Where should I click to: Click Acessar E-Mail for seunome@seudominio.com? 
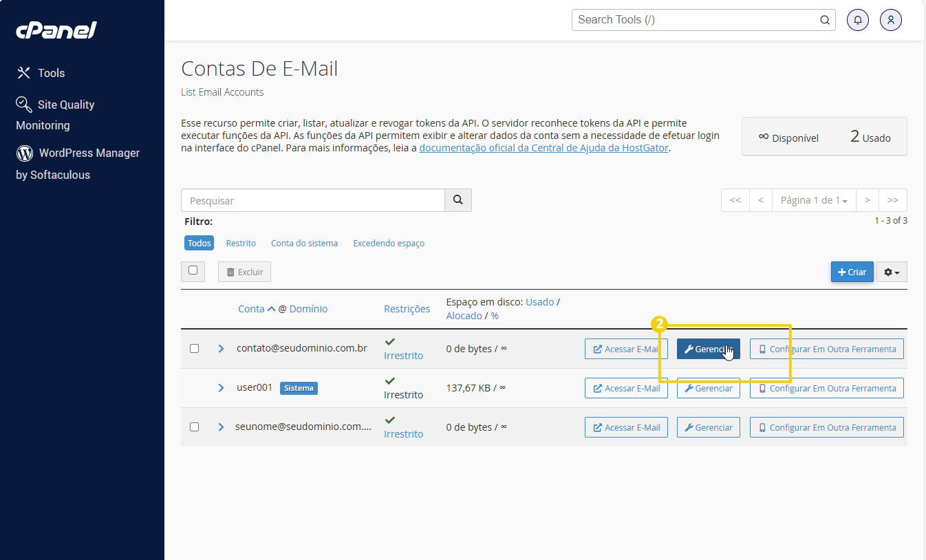626,427
